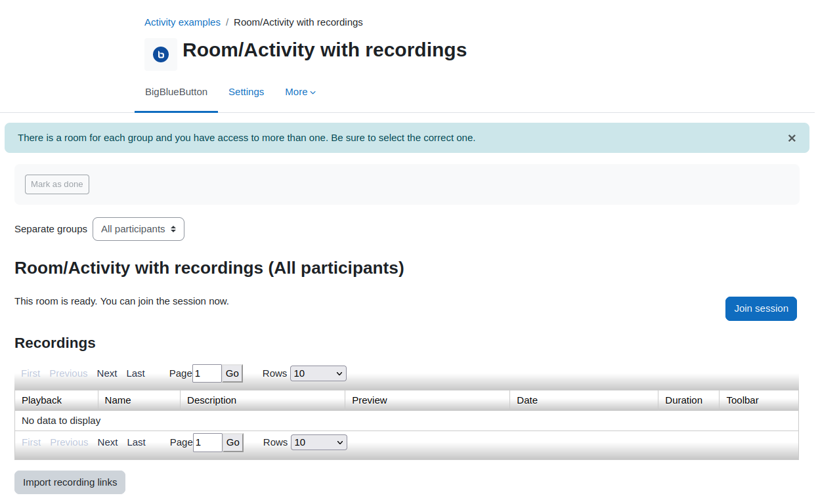818x504 pixels.
Task: Mark the activity as done
Action: tap(57, 184)
